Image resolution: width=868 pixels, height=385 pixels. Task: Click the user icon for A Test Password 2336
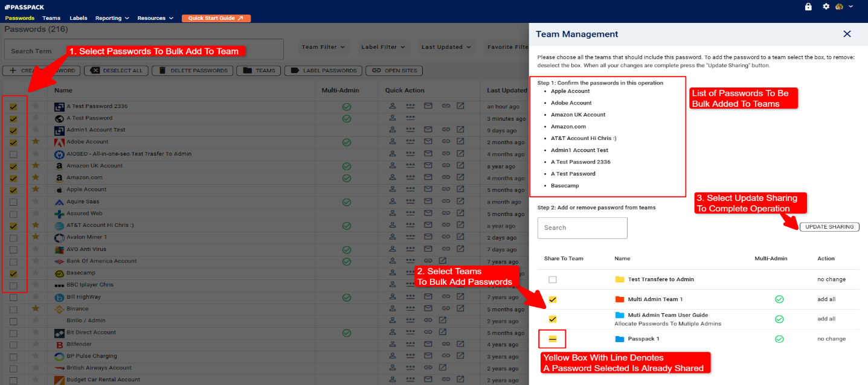coord(392,106)
